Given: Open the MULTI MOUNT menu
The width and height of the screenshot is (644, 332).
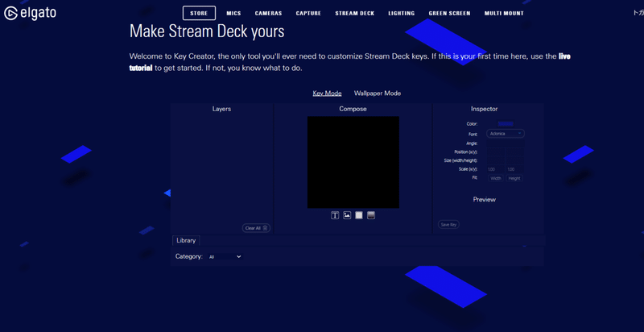Looking at the screenshot, I should (x=504, y=13).
